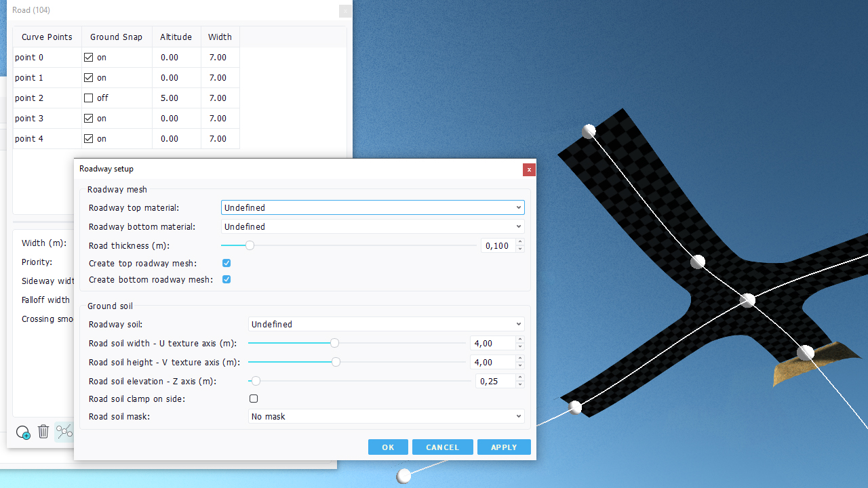Open Roadway bottom material dropdown

click(x=372, y=226)
